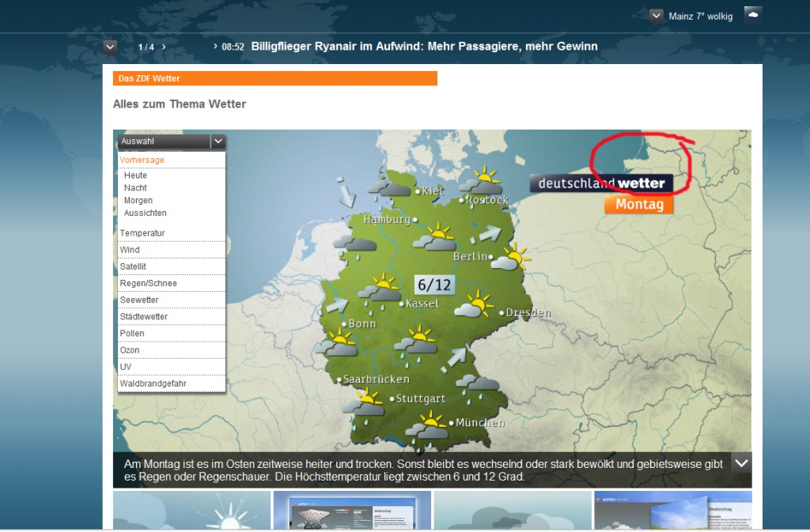Open the Temperatur map option
This screenshot has width=810, height=532.
pyautogui.click(x=172, y=233)
